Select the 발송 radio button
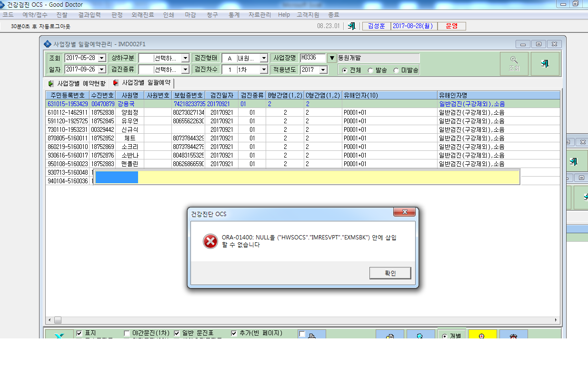This screenshot has width=588, height=386. pyautogui.click(x=371, y=70)
